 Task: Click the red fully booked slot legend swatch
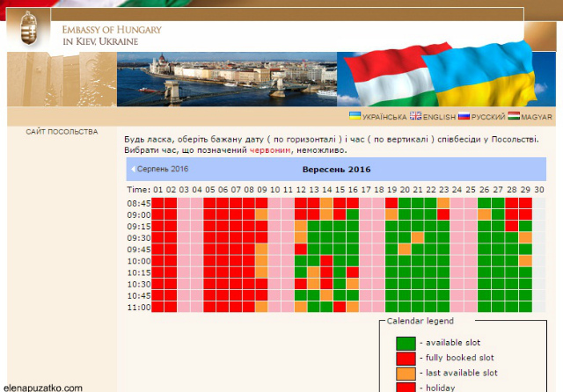[x=406, y=359]
